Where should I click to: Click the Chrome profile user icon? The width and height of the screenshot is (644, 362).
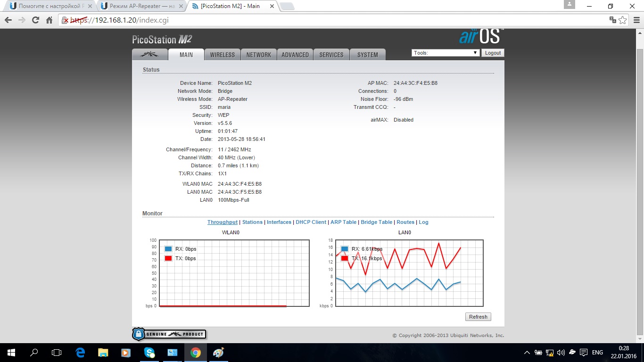pos(570,4)
